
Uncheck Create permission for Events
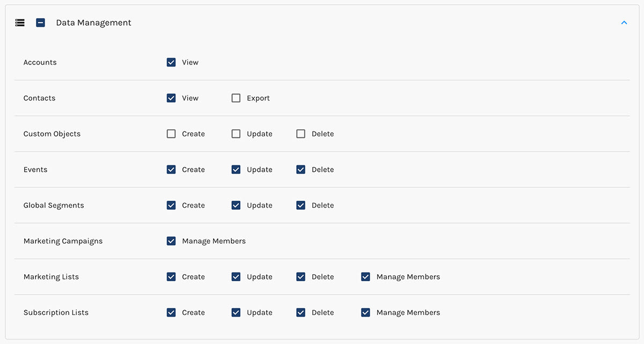[171, 169]
